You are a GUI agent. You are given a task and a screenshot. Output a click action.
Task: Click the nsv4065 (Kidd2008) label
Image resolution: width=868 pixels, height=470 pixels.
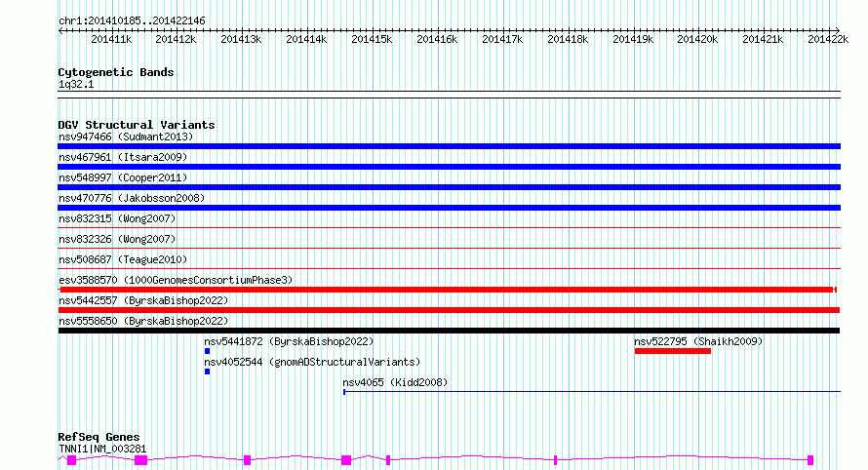point(395,382)
